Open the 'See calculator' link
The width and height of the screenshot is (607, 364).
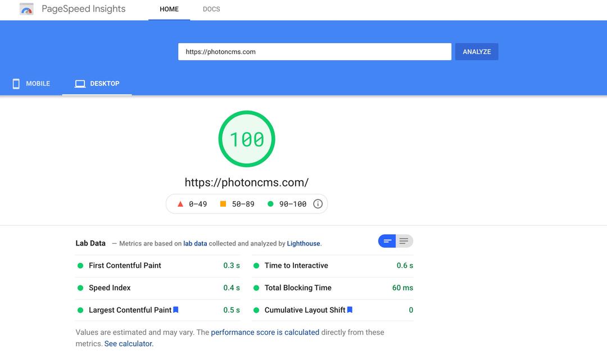click(128, 344)
